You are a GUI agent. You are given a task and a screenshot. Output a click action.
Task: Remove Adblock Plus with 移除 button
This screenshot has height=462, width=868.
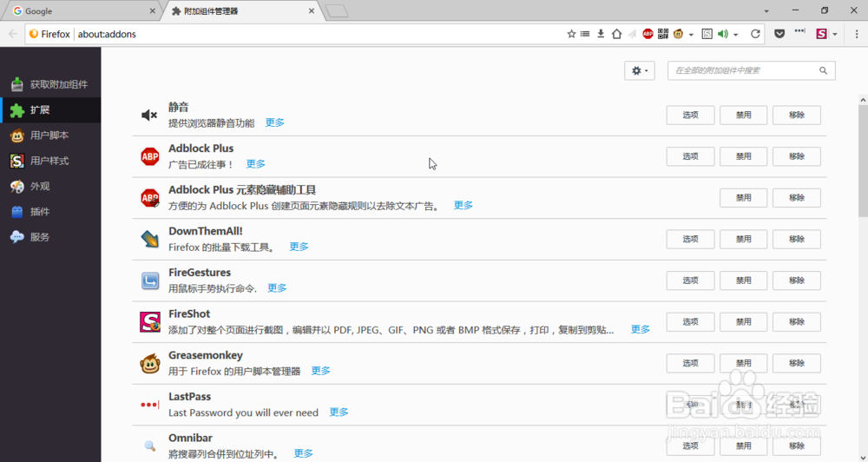pyautogui.click(x=797, y=156)
